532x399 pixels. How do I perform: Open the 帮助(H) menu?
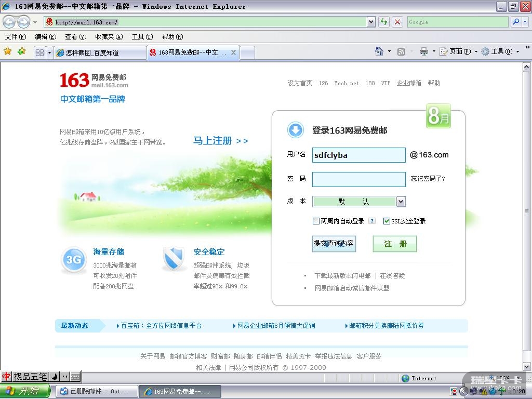pos(172,37)
